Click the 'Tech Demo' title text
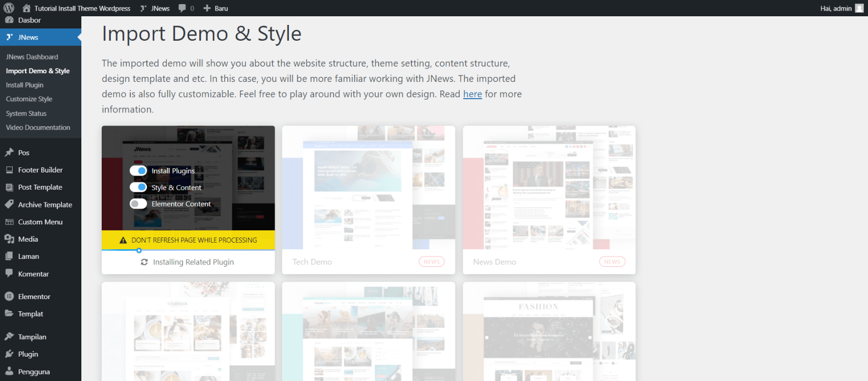 (x=312, y=262)
